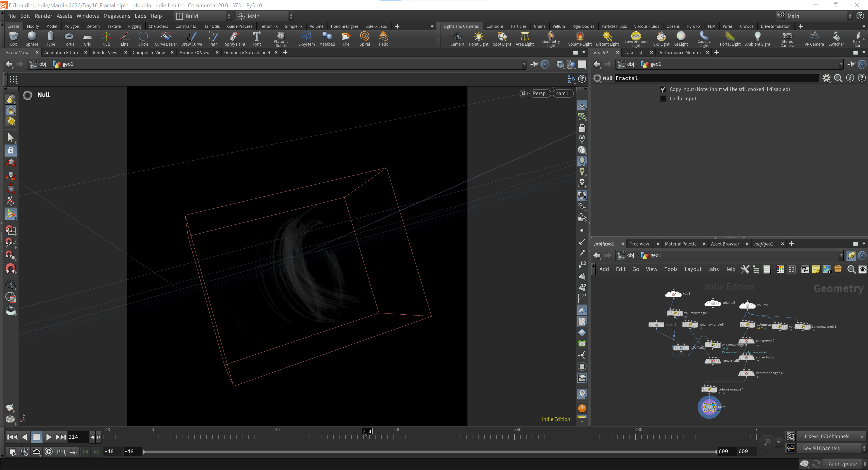Open the cam1 camera menu

(x=563, y=94)
